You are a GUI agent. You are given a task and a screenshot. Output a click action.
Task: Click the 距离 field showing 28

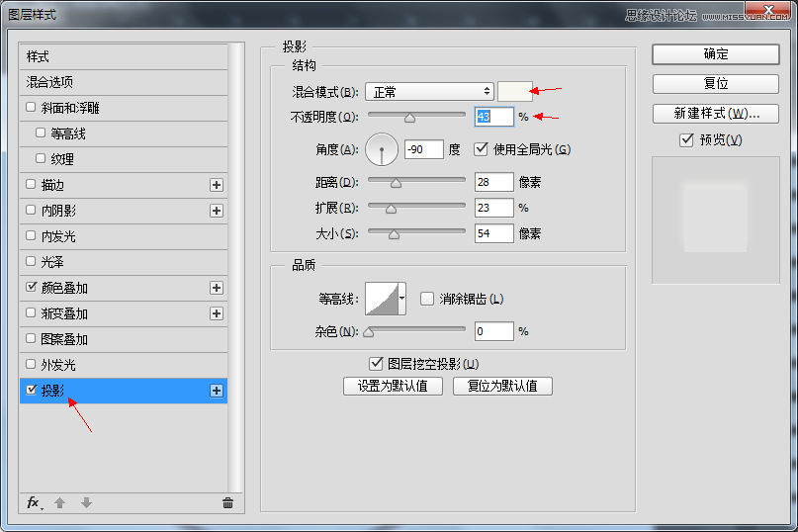coord(494,182)
